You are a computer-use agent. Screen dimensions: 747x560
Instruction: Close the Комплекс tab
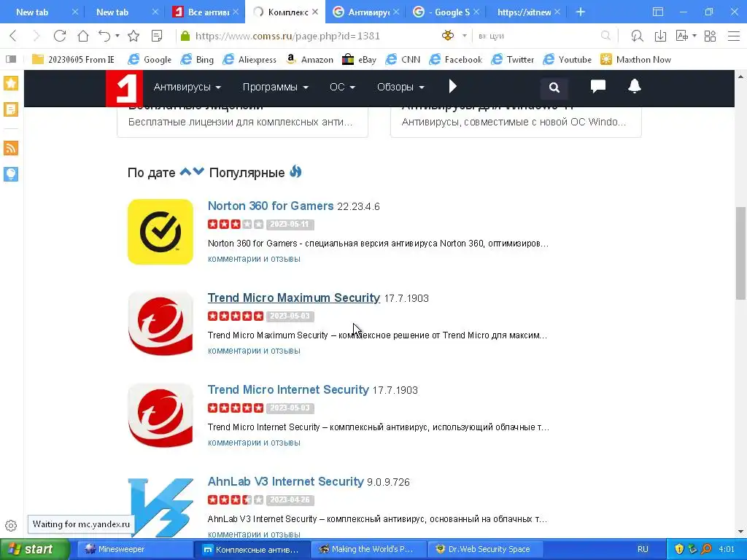(315, 12)
